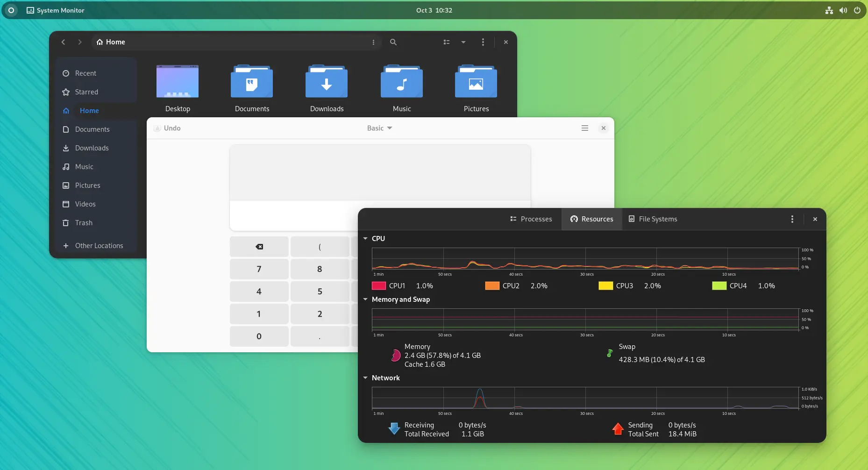Click Receiving blue arrow icon
The height and width of the screenshot is (470, 868).
394,429
